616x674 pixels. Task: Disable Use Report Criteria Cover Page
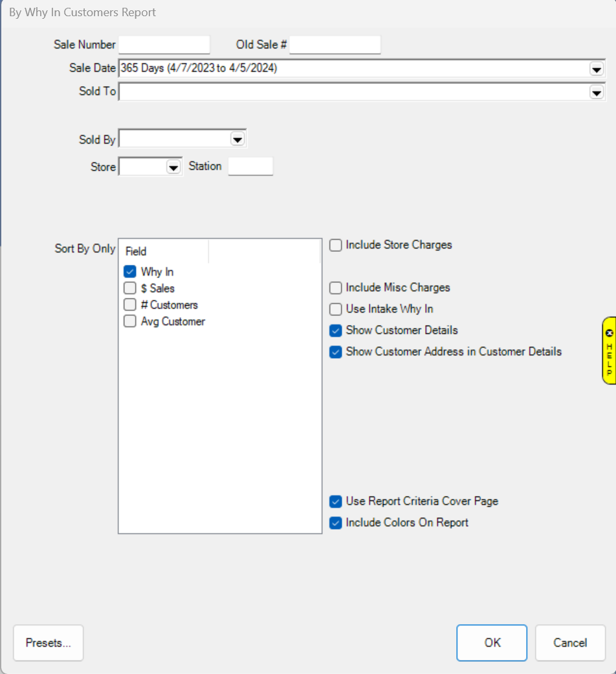tap(336, 502)
